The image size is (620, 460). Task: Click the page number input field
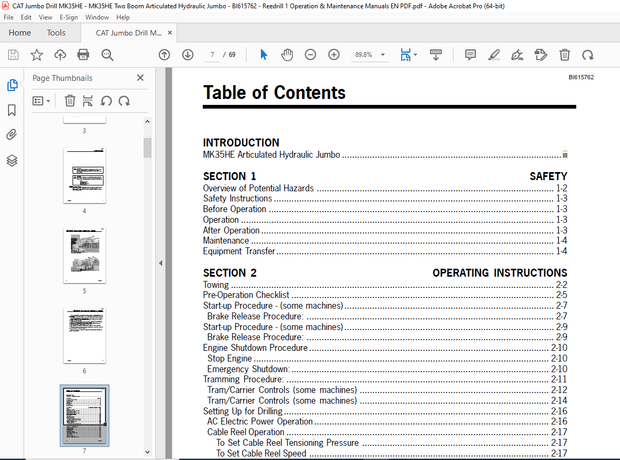(212, 55)
